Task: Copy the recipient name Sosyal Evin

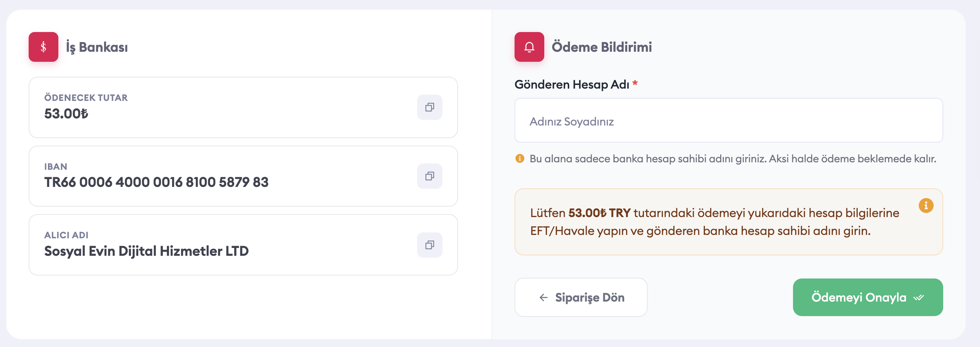Action: pos(429,245)
